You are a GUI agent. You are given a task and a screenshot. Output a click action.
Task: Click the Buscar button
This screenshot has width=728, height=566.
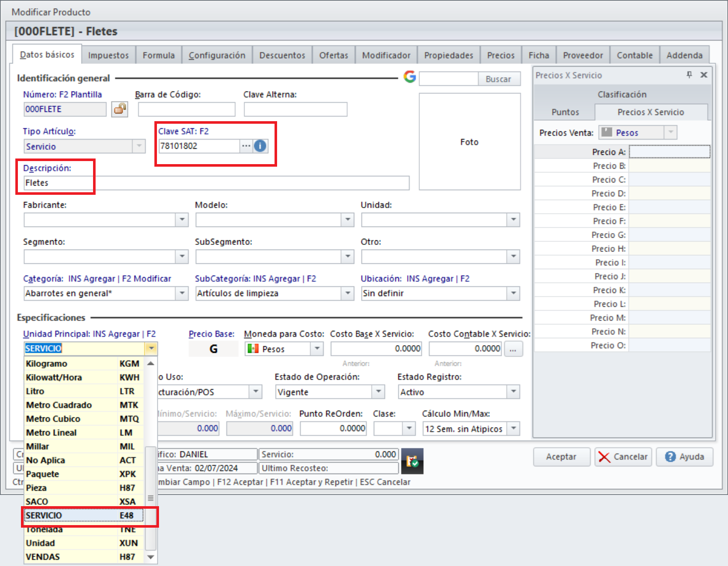coord(498,79)
